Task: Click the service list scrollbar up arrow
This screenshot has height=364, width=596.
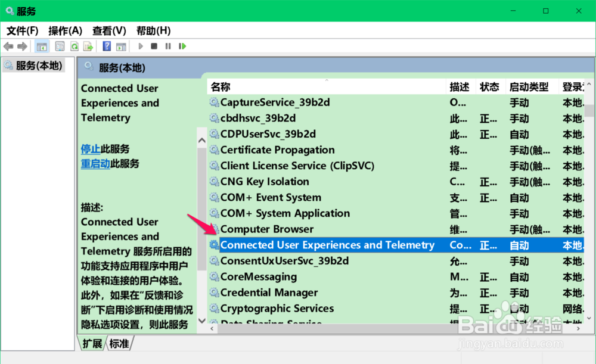Action: coord(589,84)
